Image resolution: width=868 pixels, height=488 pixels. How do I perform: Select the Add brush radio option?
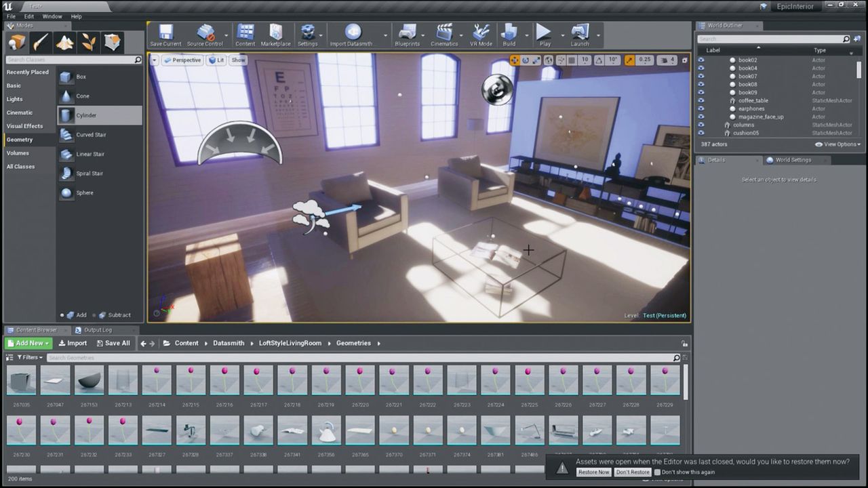[x=62, y=315]
